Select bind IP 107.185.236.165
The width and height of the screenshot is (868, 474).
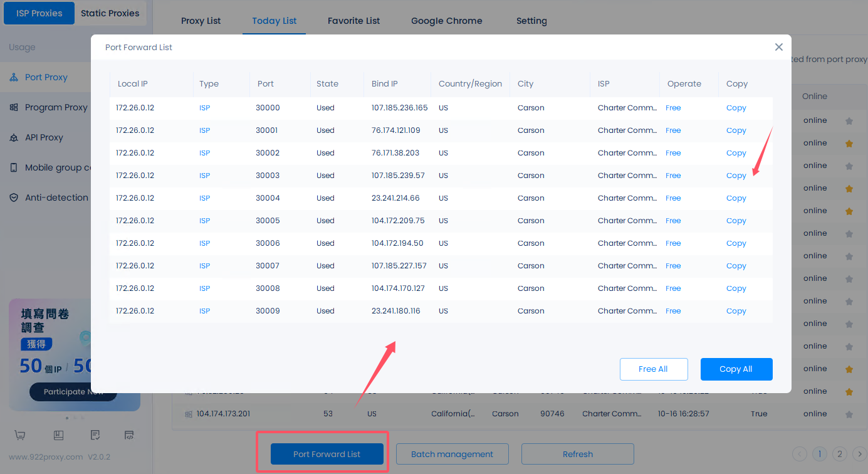[399, 108]
